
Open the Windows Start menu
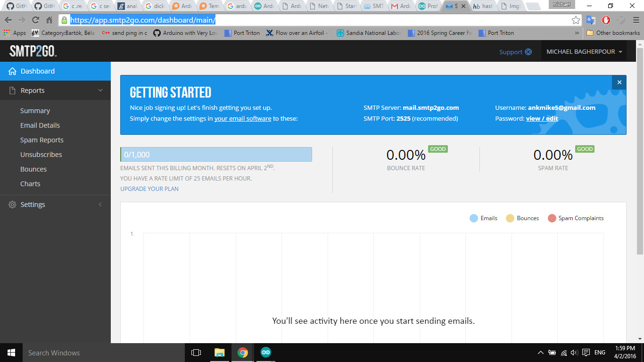click(11, 353)
